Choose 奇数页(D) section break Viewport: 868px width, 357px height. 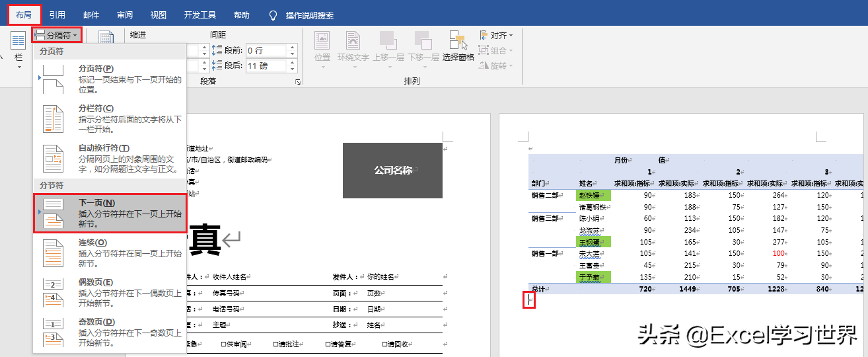click(x=110, y=333)
